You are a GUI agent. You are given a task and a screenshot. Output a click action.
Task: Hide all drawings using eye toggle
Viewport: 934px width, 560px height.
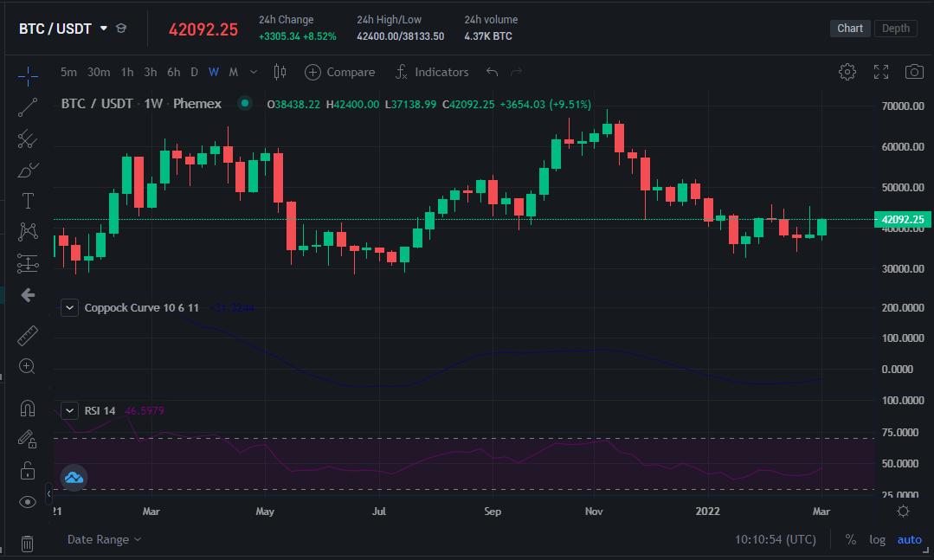pyautogui.click(x=26, y=501)
